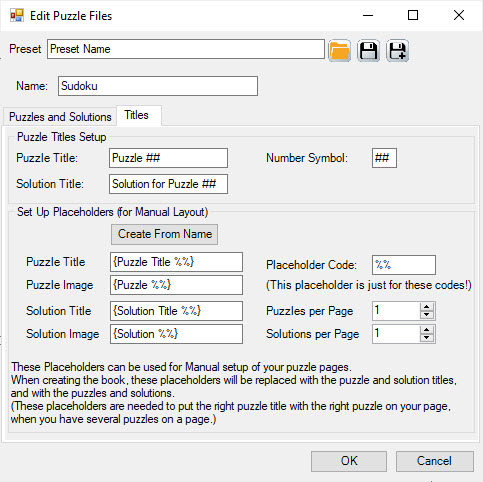This screenshot has height=482, width=483.
Task: Increase Puzzles per Page with the up arrow
Action: tap(427, 307)
